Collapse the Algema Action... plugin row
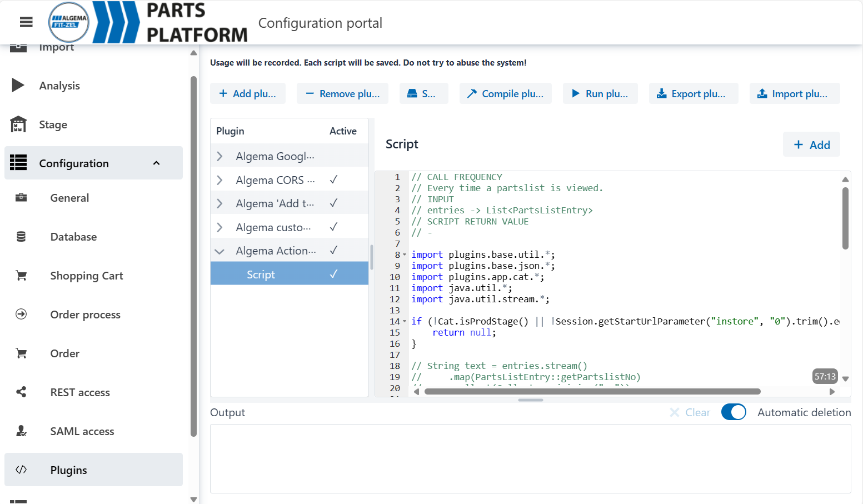The width and height of the screenshot is (863, 504). pyautogui.click(x=220, y=251)
